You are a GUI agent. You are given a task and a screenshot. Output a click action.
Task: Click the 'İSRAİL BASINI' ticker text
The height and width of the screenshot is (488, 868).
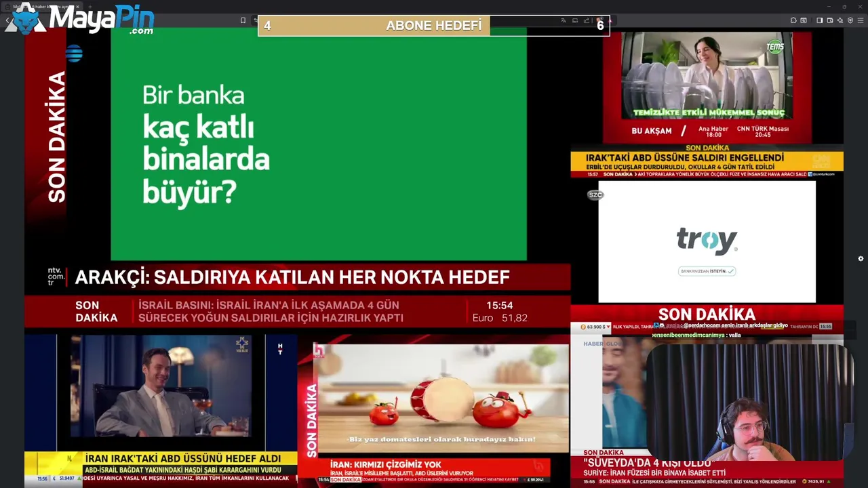pos(271,312)
